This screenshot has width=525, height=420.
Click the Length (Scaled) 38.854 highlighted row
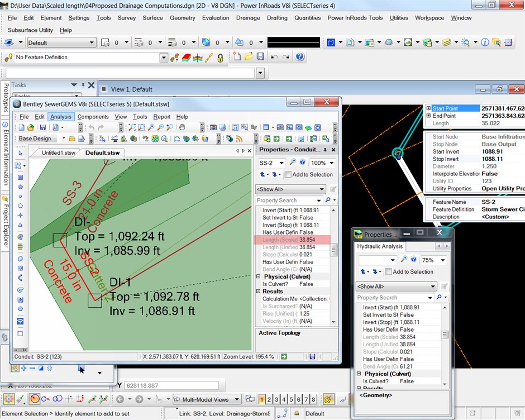tap(292, 240)
